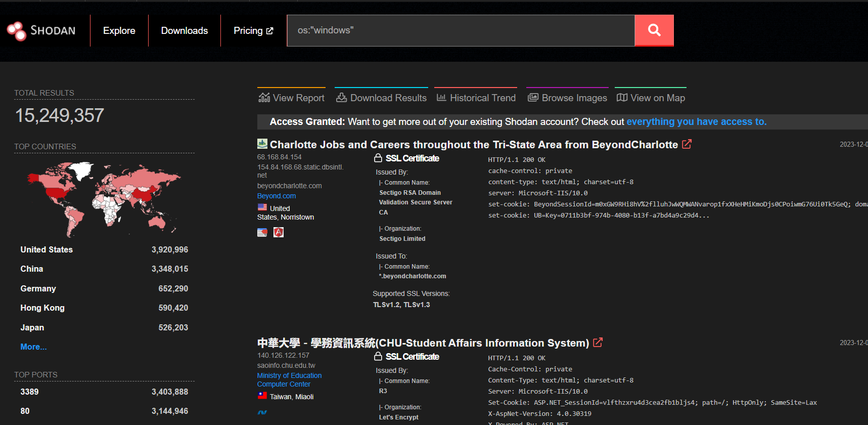
Task: Click the Beyond.com organization link
Action: [277, 196]
